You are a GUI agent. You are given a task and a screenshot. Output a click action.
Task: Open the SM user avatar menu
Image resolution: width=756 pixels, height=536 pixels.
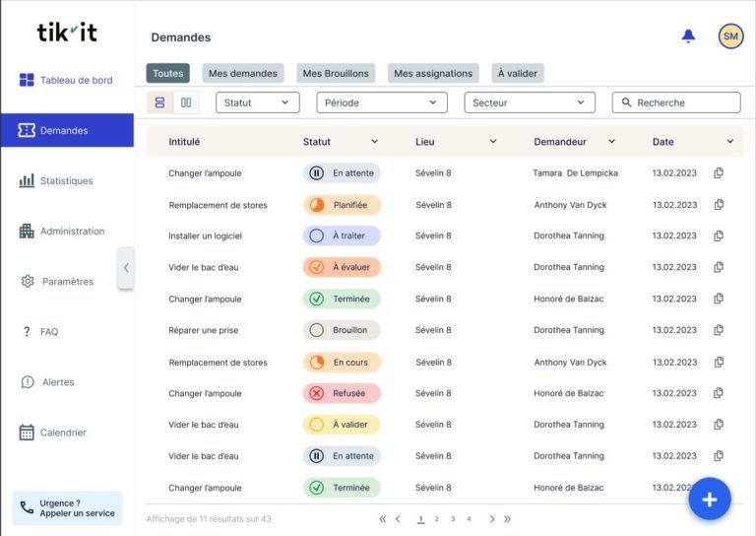tap(730, 36)
